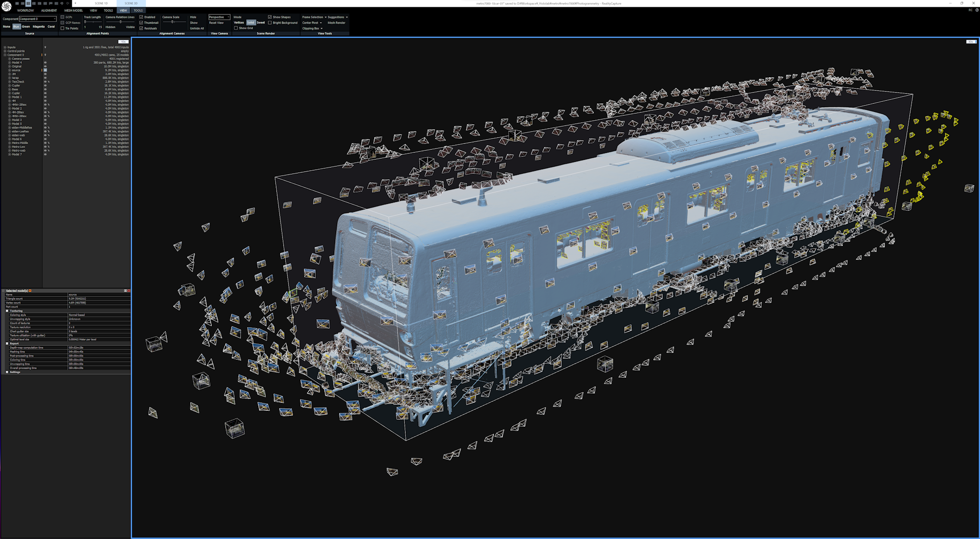Click the Reset View button
Screen dimensions: 980x539
click(216, 23)
